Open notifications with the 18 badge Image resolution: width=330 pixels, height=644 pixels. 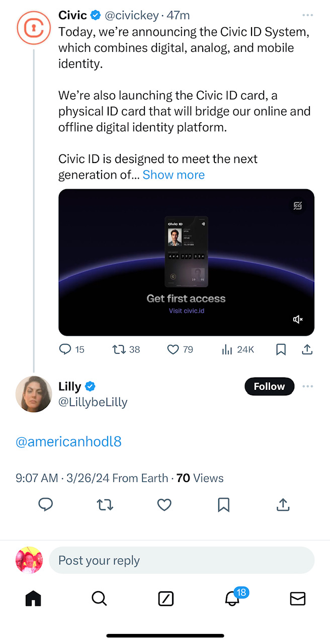232,598
